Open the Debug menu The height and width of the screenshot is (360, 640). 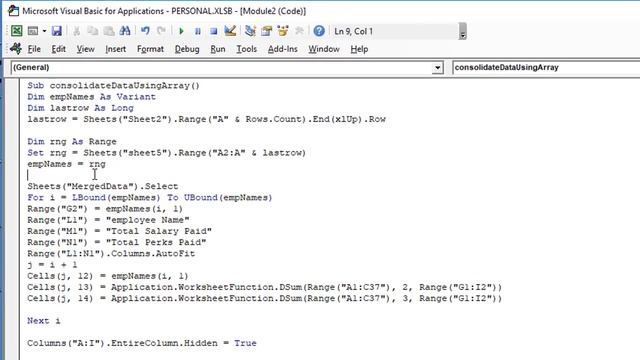coord(187,49)
